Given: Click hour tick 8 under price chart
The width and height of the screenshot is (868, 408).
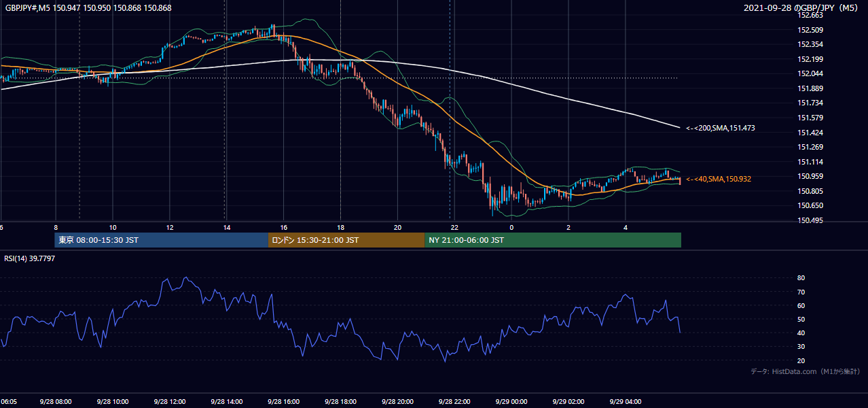Looking at the screenshot, I should coord(56,227).
